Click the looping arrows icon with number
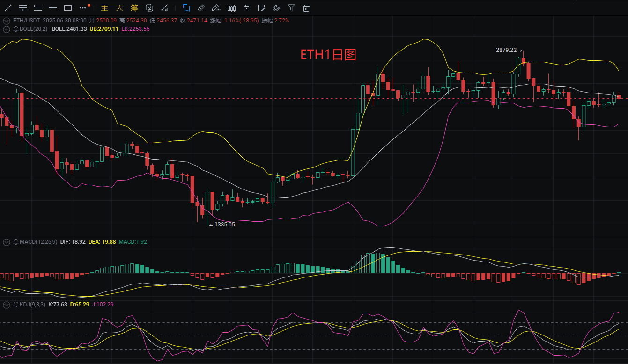The height and width of the screenshot is (364, 628). [149, 8]
